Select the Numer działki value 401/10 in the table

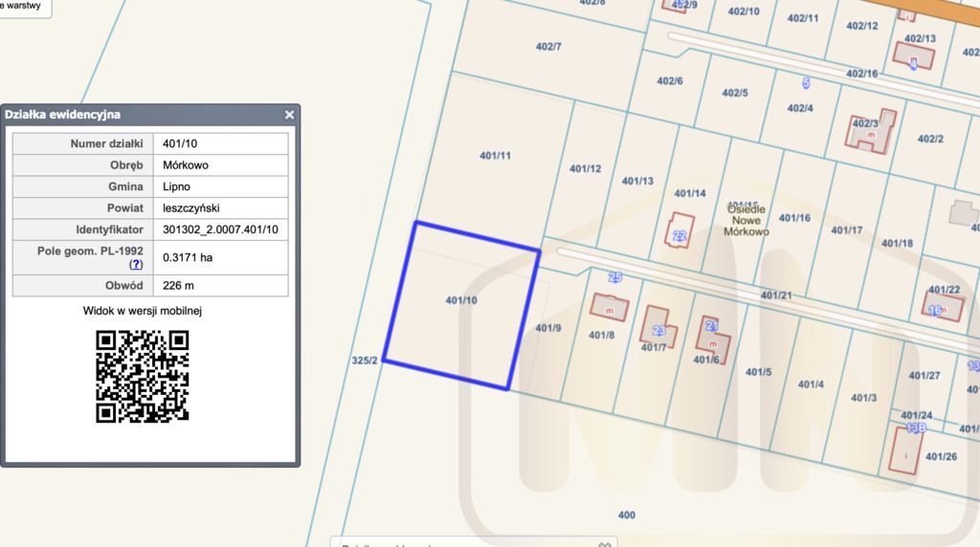point(180,143)
